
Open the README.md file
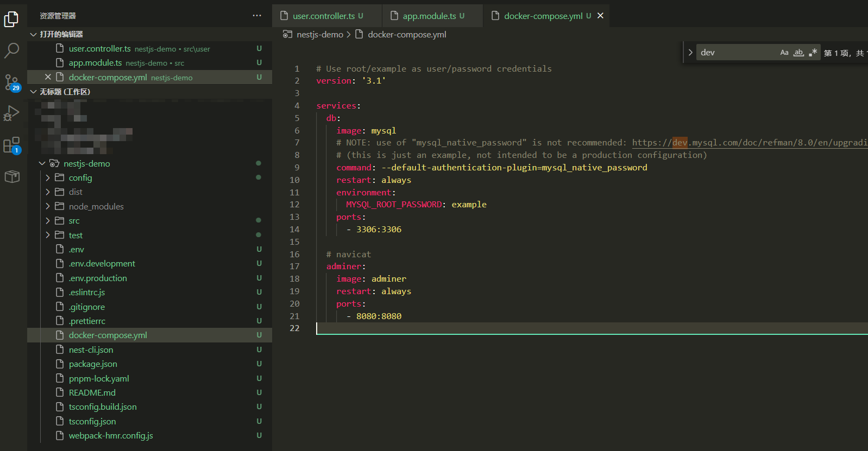coord(149,392)
